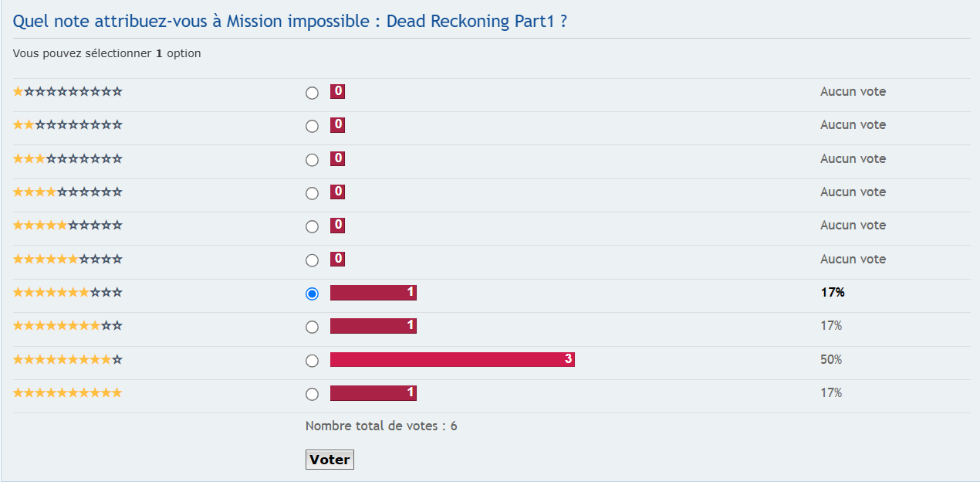This screenshot has height=482, width=980.
Task: Click the one-star rating icons row
Action: tap(67, 91)
